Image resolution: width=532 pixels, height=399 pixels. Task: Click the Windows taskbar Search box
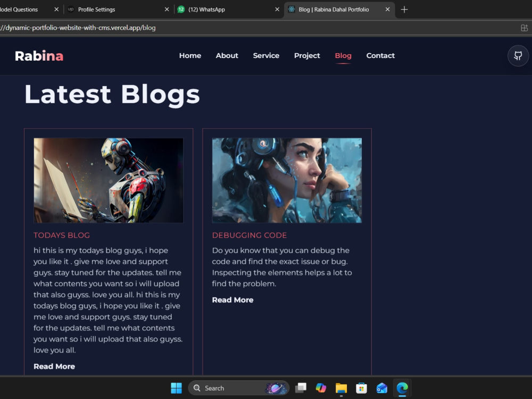coord(238,388)
